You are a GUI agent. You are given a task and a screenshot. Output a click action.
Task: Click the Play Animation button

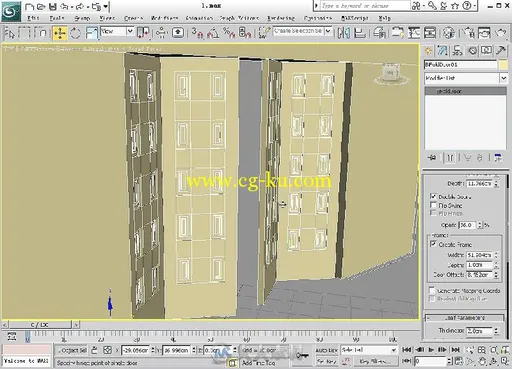(x=431, y=350)
